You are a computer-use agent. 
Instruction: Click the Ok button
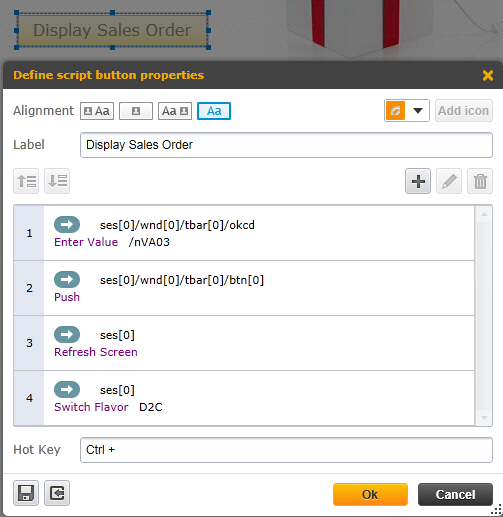[370, 495]
